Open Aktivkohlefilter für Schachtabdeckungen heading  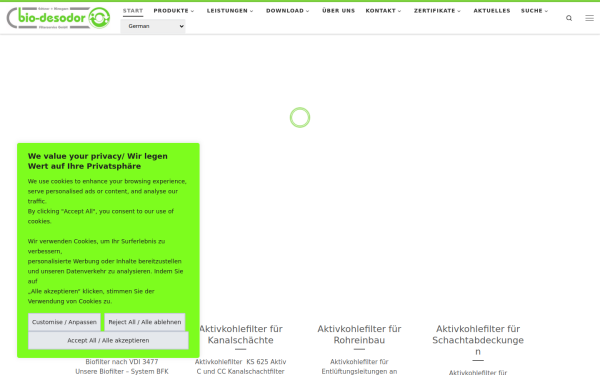(x=478, y=340)
